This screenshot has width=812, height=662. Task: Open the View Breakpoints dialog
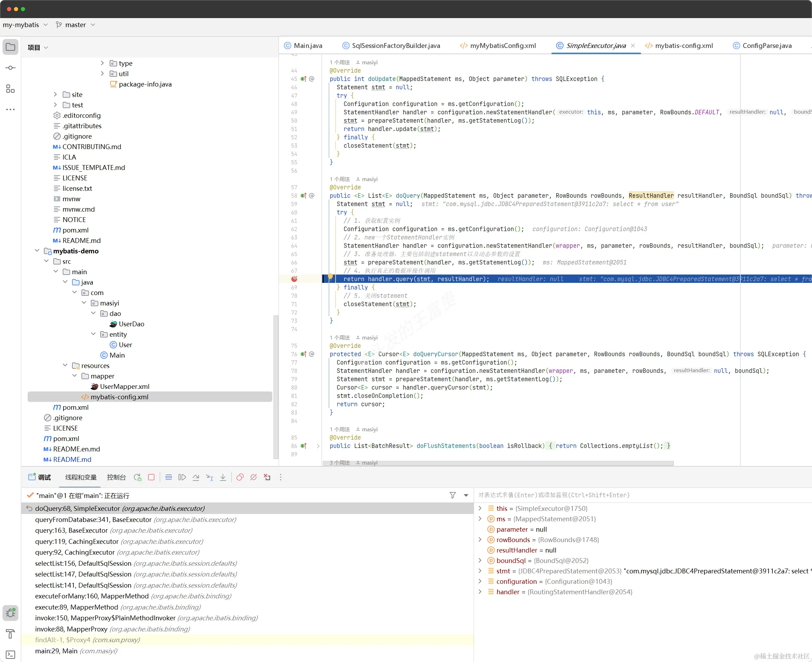(x=240, y=477)
